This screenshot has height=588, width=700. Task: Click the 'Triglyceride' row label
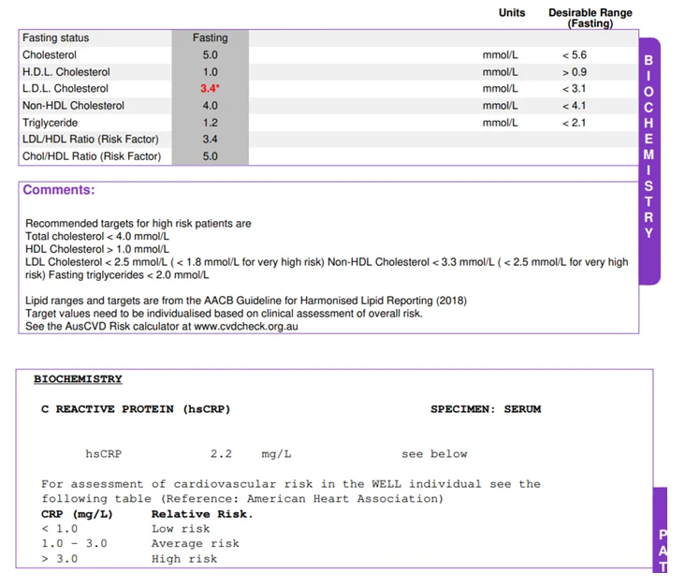click(x=50, y=123)
